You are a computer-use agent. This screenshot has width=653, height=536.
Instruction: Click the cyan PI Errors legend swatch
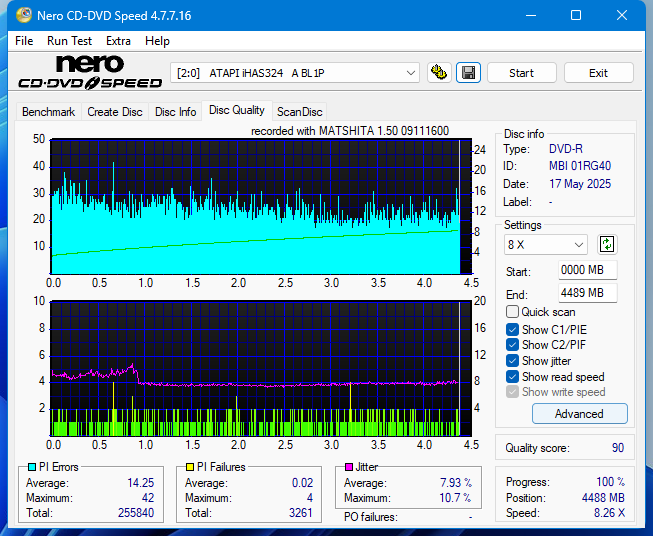click(x=31, y=467)
